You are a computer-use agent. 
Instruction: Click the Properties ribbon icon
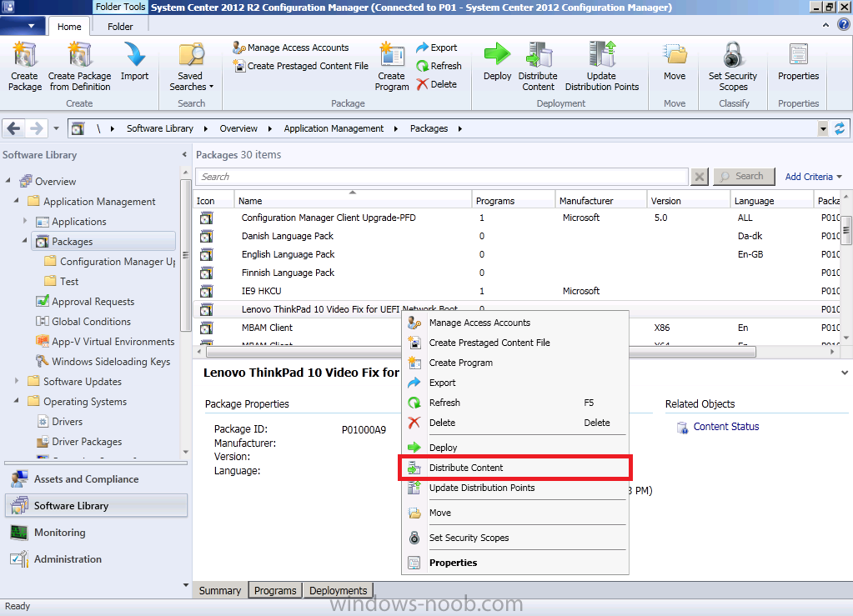[798, 62]
